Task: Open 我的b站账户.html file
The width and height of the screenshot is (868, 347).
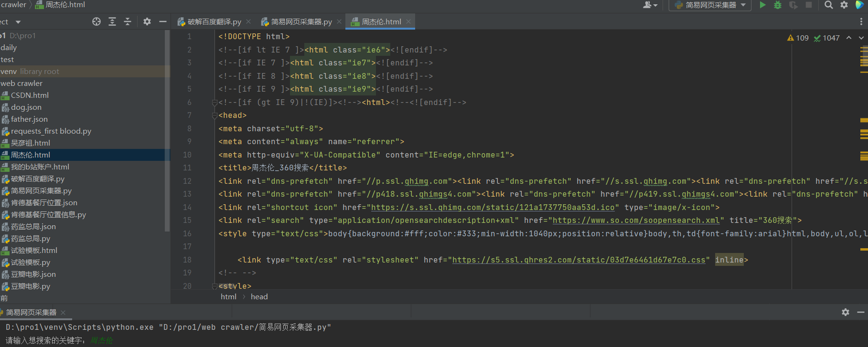Action: pyautogui.click(x=40, y=167)
